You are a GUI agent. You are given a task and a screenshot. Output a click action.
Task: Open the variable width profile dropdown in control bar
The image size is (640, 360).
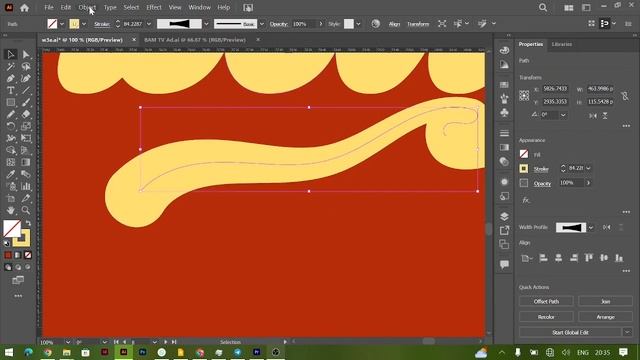(206, 24)
